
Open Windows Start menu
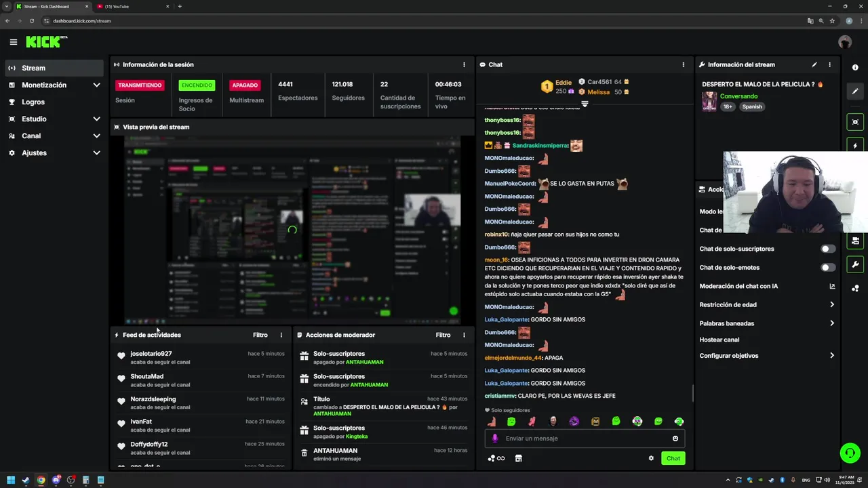coord(10,481)
